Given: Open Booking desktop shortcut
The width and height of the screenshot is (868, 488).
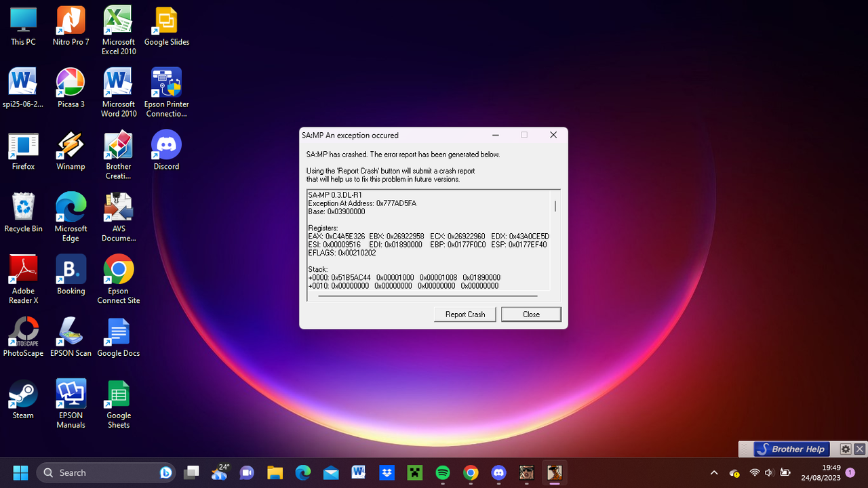Looking at the screenshot, I should [x=71, y=274].
